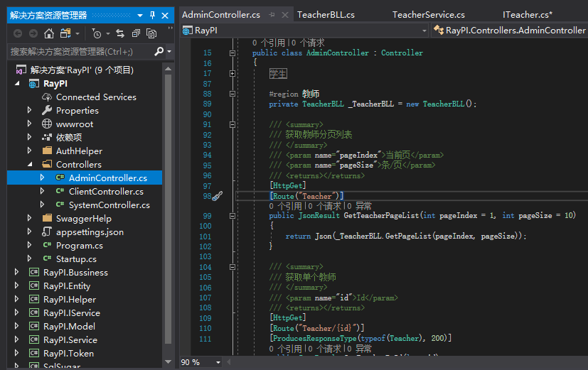
Task: Click the Solution Explorer search field
Action: pyautogui.click(x=80, y=51)
